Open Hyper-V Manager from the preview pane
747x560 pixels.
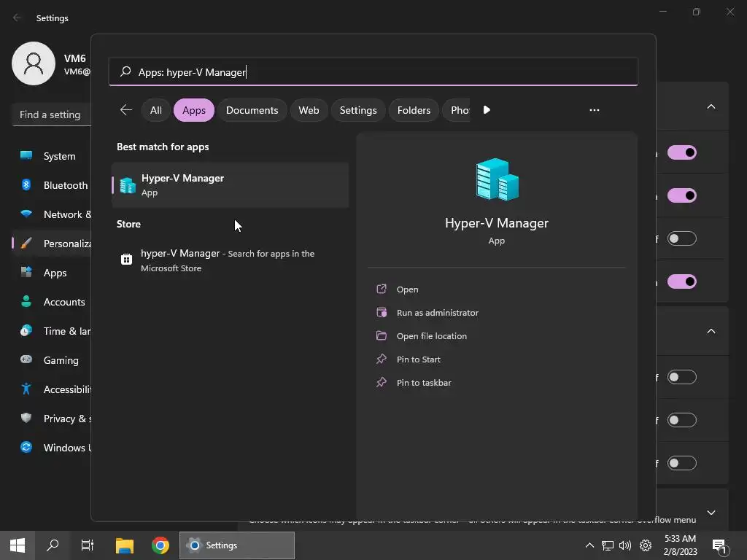coord(407,289)
